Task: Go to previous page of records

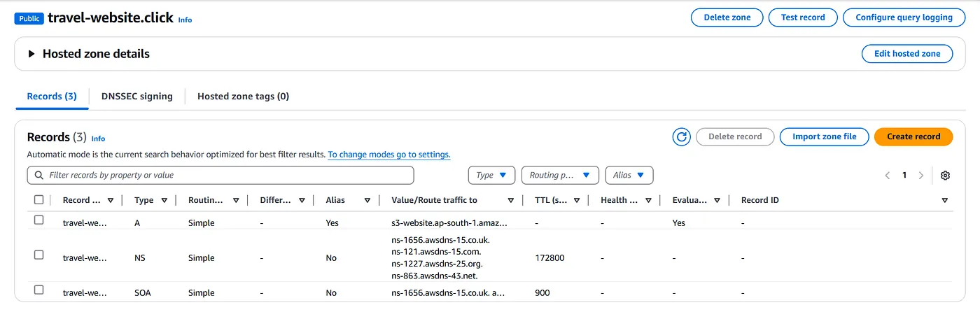Action: pos(888,176)
